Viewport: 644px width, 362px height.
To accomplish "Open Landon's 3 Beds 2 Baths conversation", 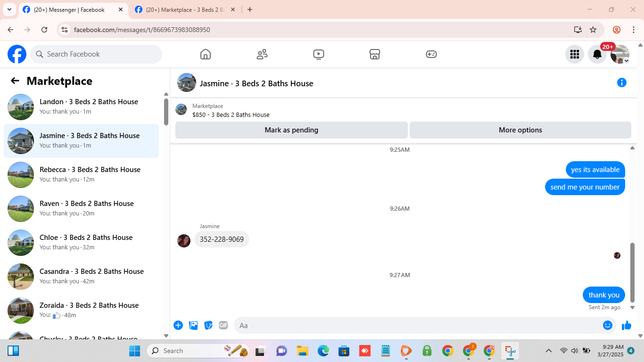I will 81,107.
